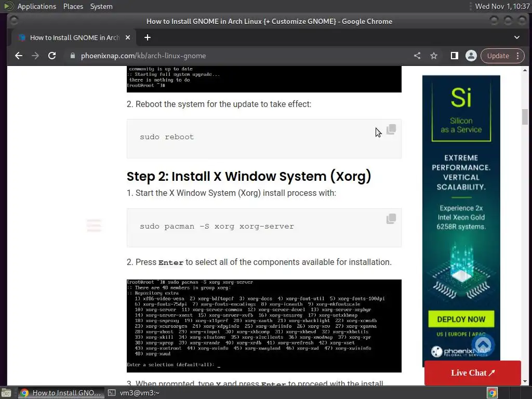
Task: Reload the current page
Action: click(52, 56)
